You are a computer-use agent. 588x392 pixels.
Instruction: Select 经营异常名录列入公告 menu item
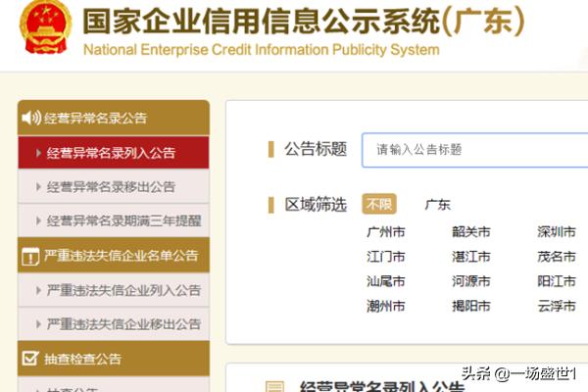click(114, 153)
